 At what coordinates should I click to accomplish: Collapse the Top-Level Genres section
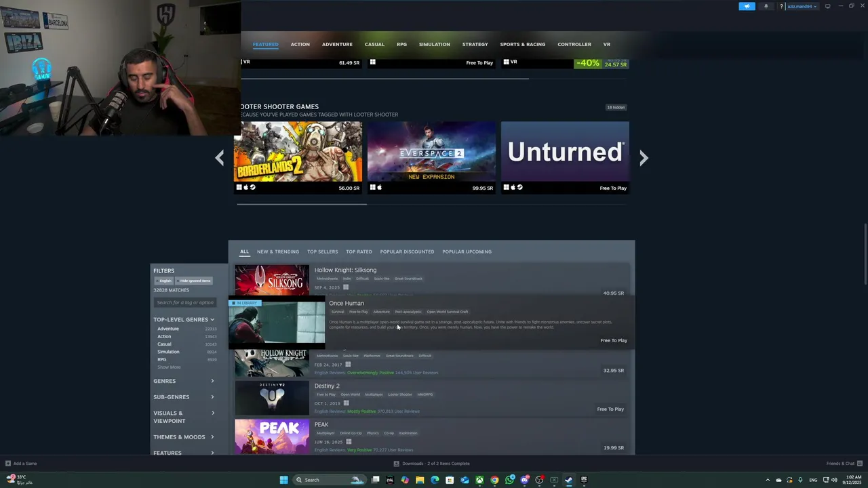coord(184,319)
